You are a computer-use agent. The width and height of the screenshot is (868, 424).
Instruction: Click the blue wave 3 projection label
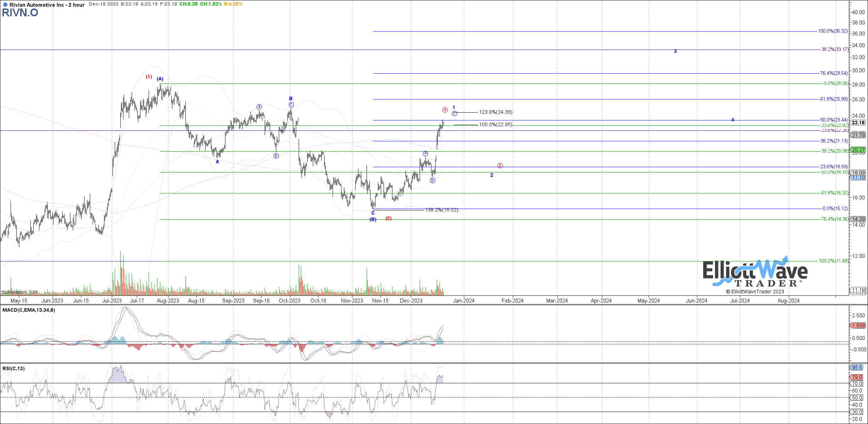[x=675, y=51]
